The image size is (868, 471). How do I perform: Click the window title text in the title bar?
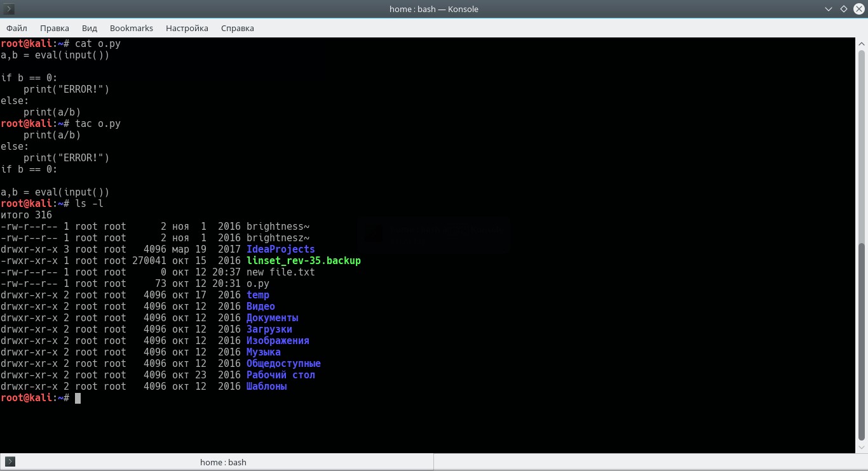[434, 9]
